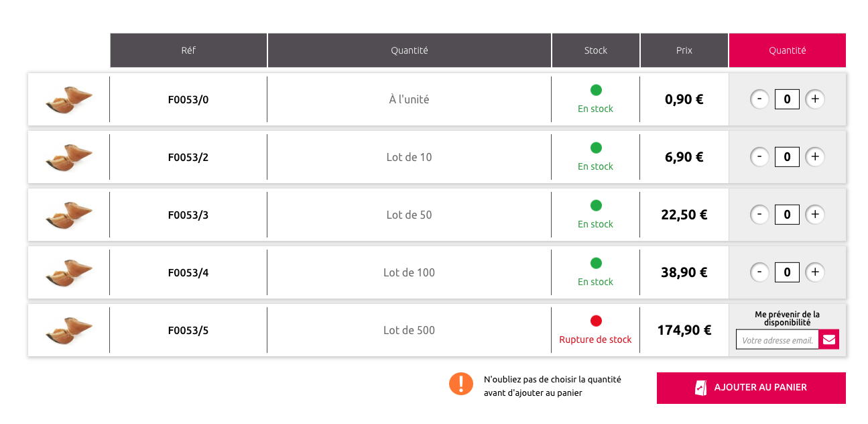Reduce quantity of Lot de 50

tap(759, 215)
